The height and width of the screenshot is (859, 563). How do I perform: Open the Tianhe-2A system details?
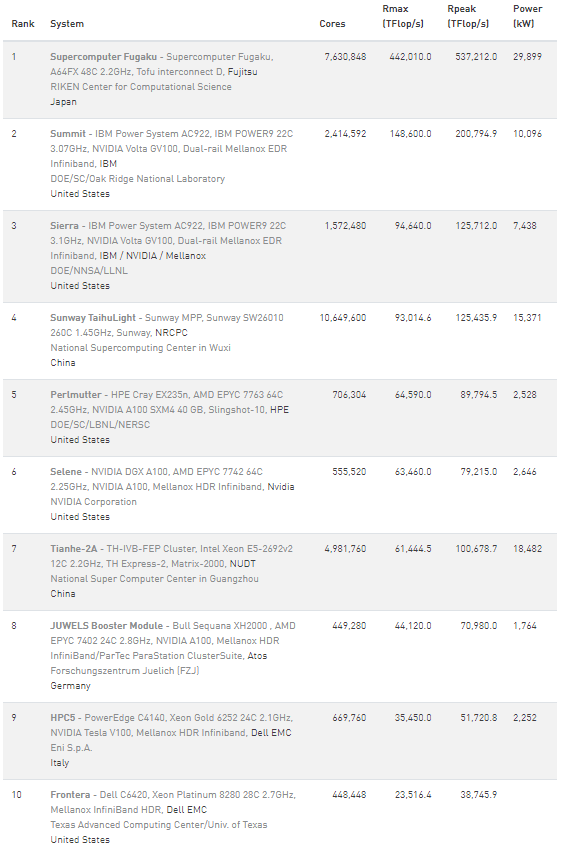point(73,549)
